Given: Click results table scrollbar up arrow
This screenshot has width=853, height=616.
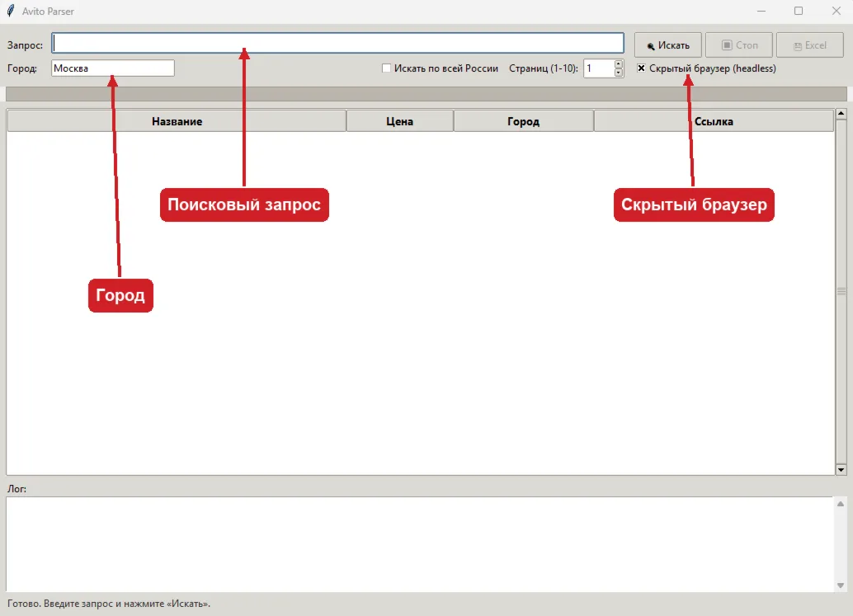Looking at the screenshot, I should 841,114.
